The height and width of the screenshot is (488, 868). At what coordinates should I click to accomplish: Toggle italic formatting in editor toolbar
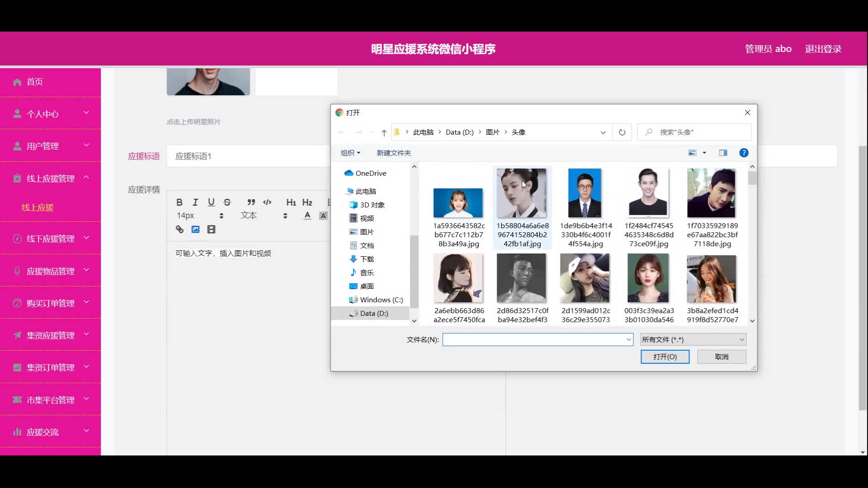pos(195,202)
